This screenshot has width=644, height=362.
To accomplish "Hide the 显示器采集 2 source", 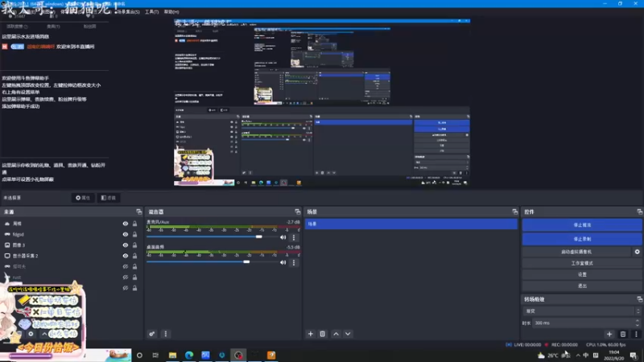I will point(126,256).
